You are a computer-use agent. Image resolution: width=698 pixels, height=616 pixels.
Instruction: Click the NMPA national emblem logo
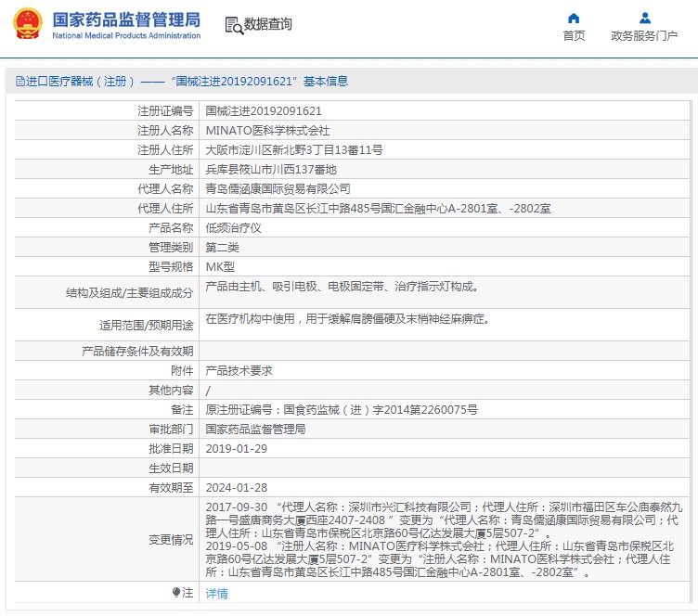(25, 25)
